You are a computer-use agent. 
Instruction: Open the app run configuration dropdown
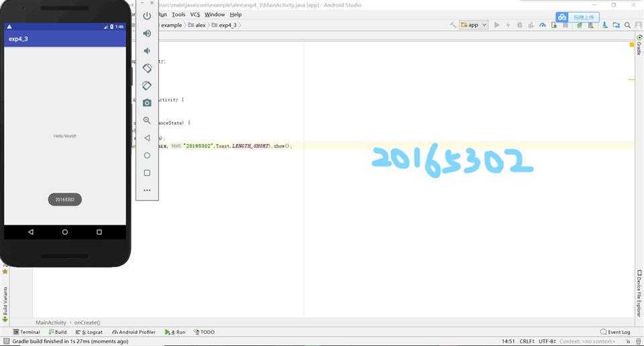pos(474,25)
